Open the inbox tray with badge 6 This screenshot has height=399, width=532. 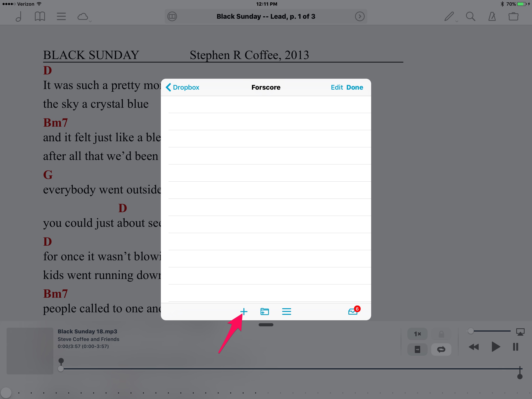(x=353, y=311)
